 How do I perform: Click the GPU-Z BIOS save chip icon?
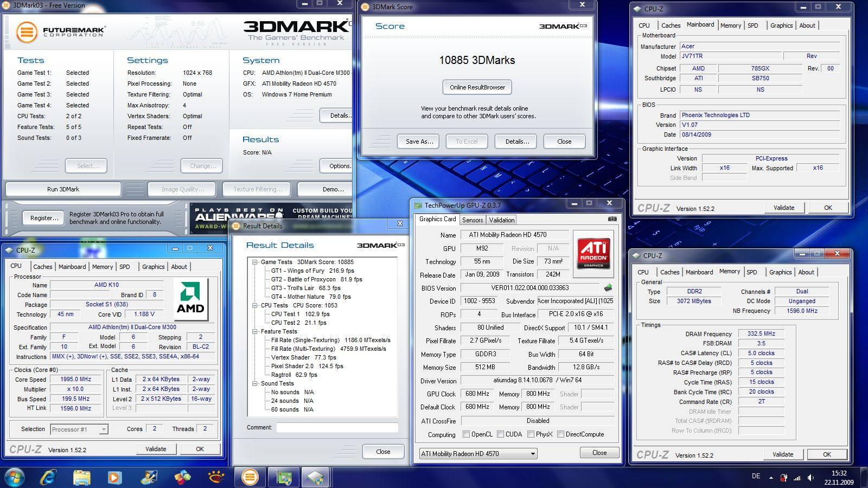[608, 288]
